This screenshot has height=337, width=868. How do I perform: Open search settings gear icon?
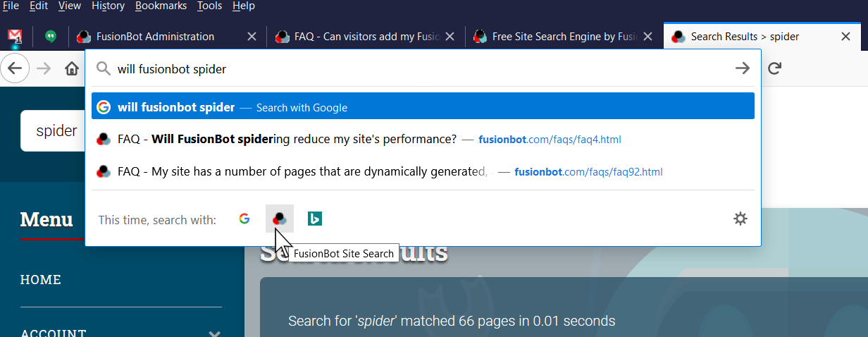coord(740,219)
